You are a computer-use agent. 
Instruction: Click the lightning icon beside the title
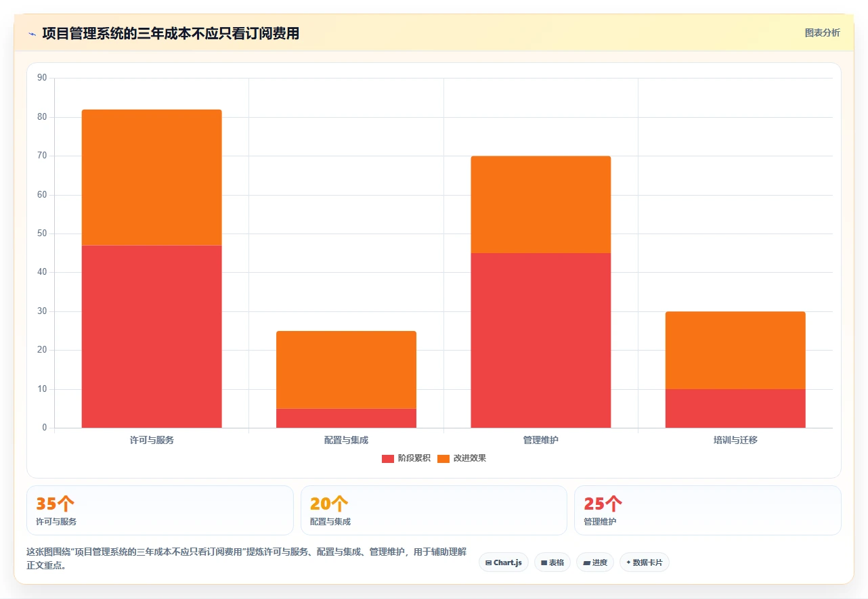click(32, 33)
